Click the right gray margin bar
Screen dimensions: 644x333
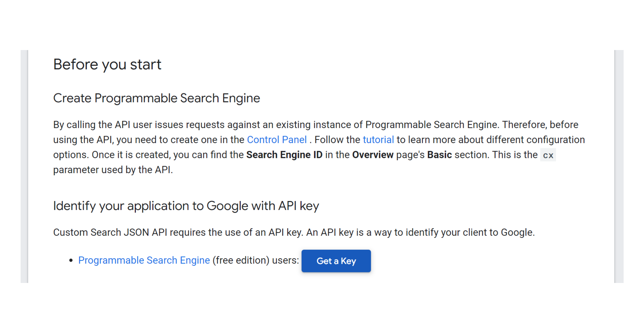click(619, 166)
